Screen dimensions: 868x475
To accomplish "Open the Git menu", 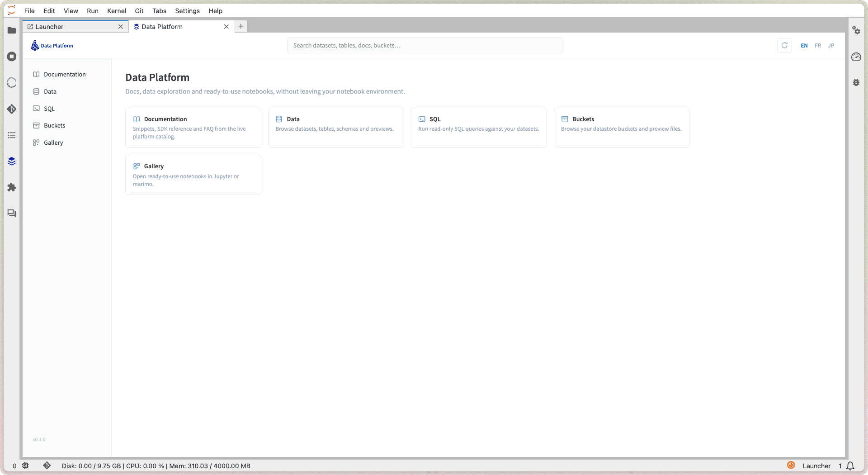I will tap(139, 11).
